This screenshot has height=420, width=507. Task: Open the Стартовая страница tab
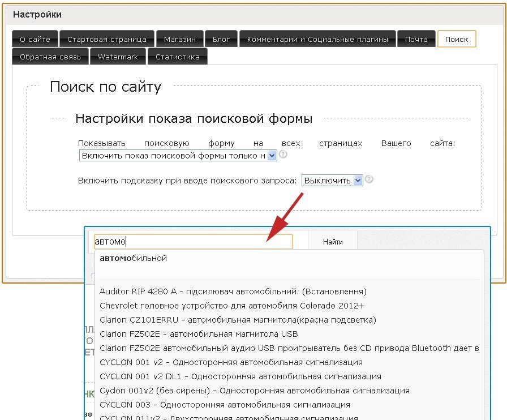coord(106,39)
